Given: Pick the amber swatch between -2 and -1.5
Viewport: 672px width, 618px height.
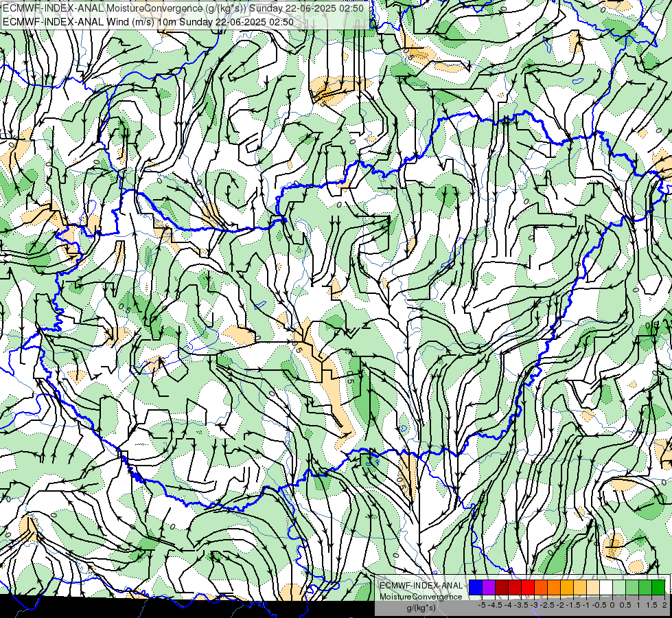Looking at the screenshot, I should click(567, 588).
